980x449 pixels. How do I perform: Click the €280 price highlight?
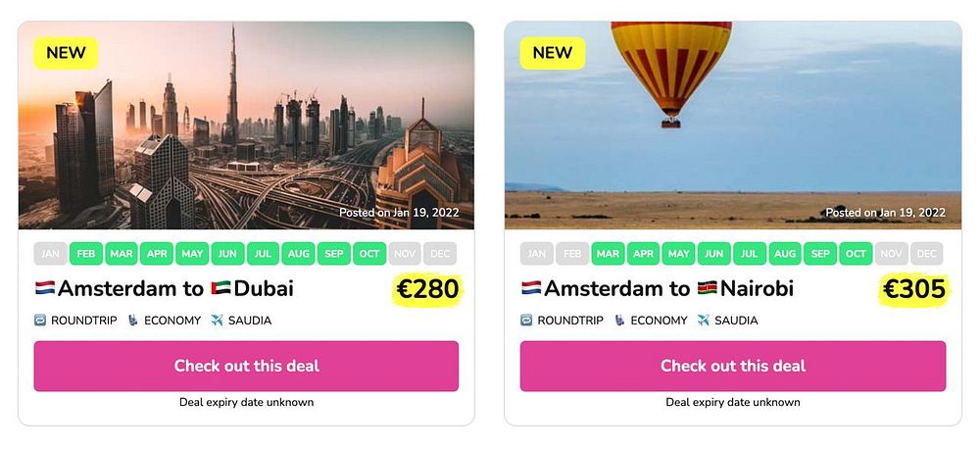pyautogui.click(x=428, y=289)
